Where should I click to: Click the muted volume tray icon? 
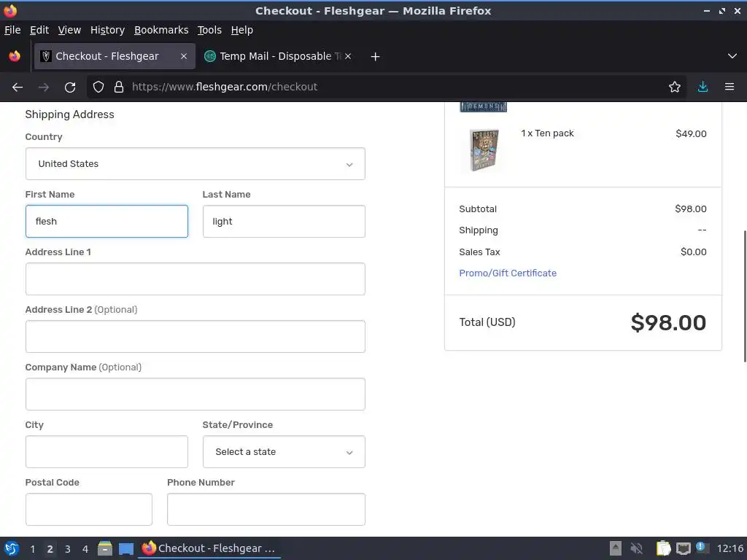point(636,548)
